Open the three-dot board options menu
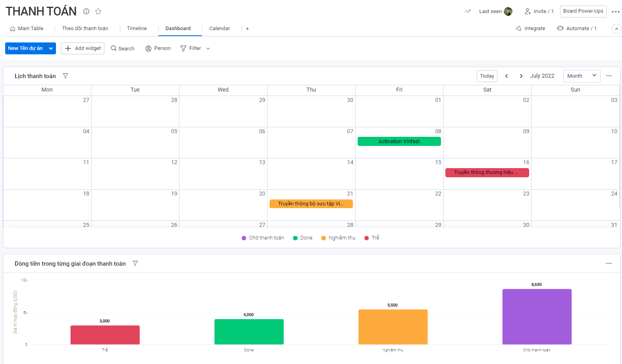The width and height of the screenshot is (622, 364). click(x=615, y=11)
